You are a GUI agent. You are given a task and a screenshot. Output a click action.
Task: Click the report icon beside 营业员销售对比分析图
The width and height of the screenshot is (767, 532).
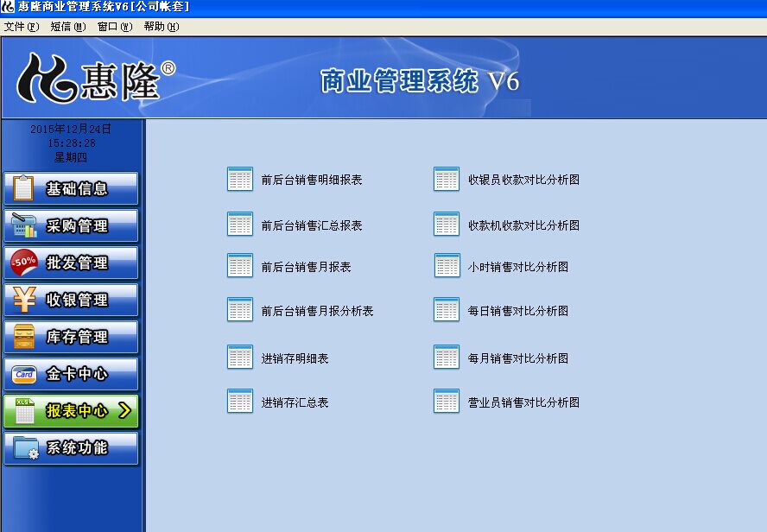coord(446,401)
